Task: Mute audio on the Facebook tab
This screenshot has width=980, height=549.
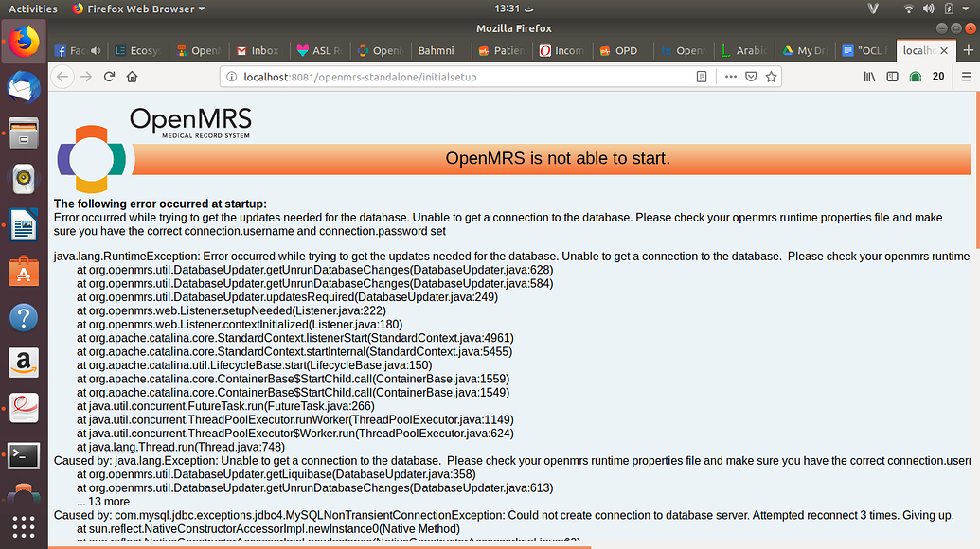Action: point(98,51)
